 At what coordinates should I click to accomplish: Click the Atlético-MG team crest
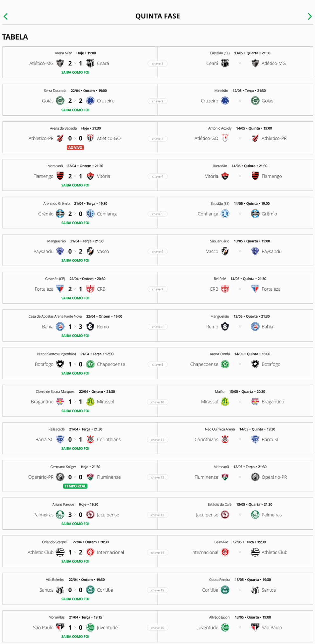[x=61, y=63]
